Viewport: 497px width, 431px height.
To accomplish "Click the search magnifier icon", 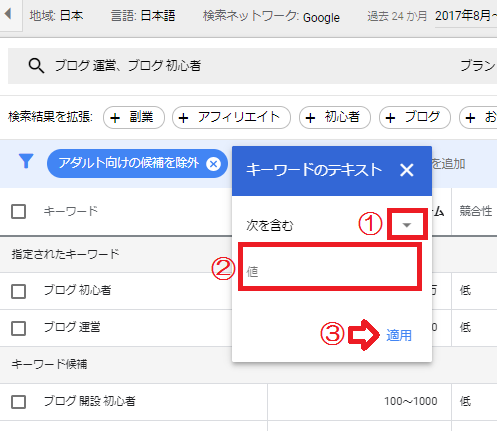I will [x=36, y=65].
